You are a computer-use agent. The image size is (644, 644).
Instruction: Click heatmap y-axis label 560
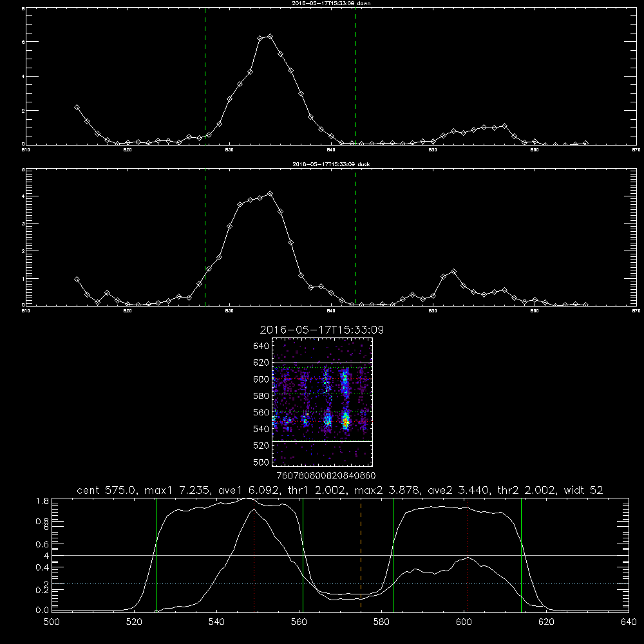(261, 412)
